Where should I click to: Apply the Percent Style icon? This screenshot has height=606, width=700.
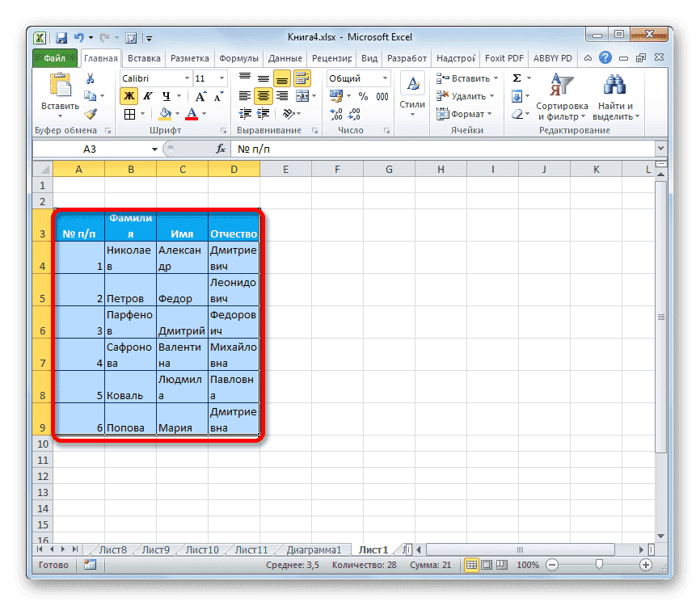click(x=363, y=95)
